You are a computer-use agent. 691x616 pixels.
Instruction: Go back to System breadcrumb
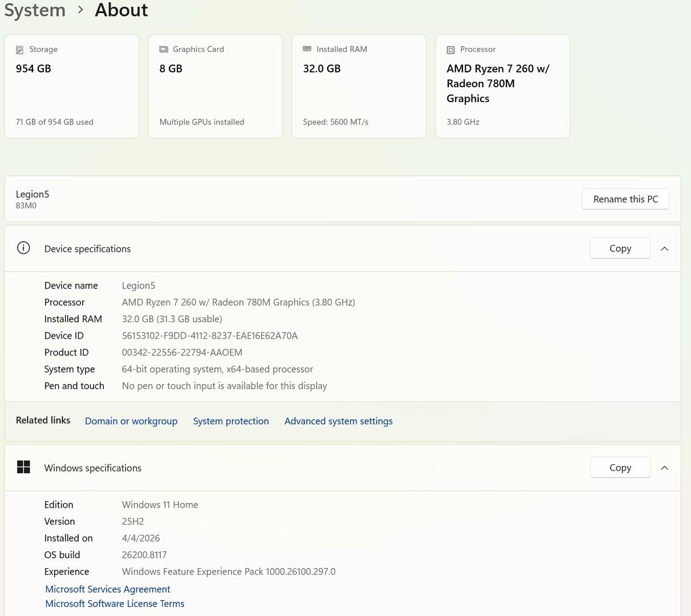[x=35, y=10]
